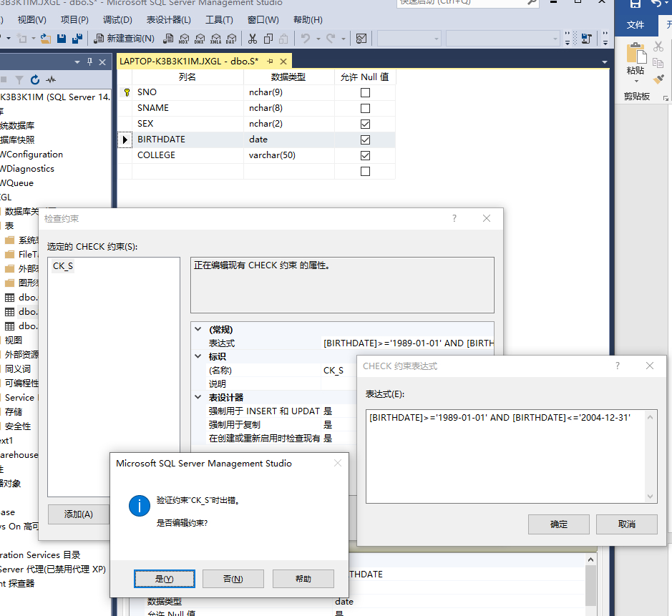
Task: Click the New Query (新建查询) button
Action: (x=125, y=39)
